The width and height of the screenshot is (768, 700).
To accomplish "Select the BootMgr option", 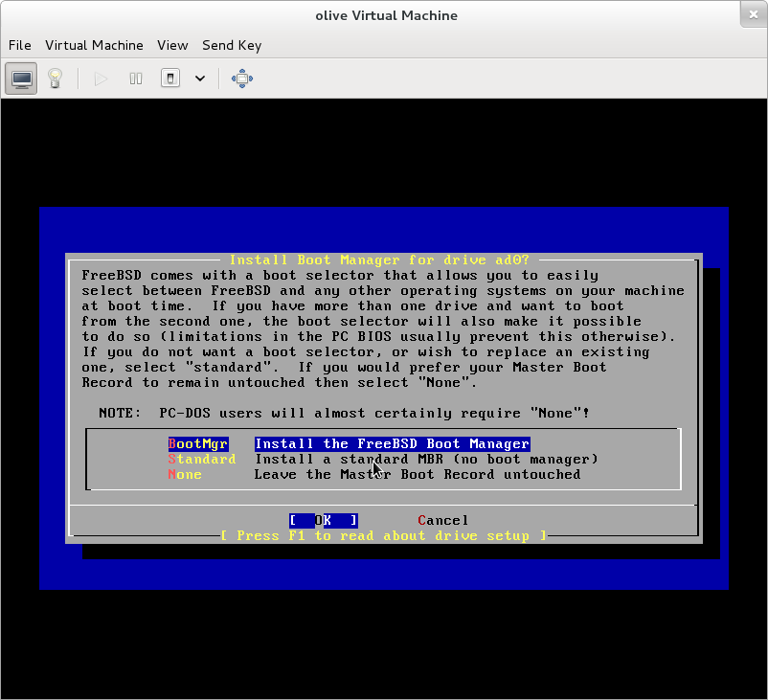I will tap(198, 444).
